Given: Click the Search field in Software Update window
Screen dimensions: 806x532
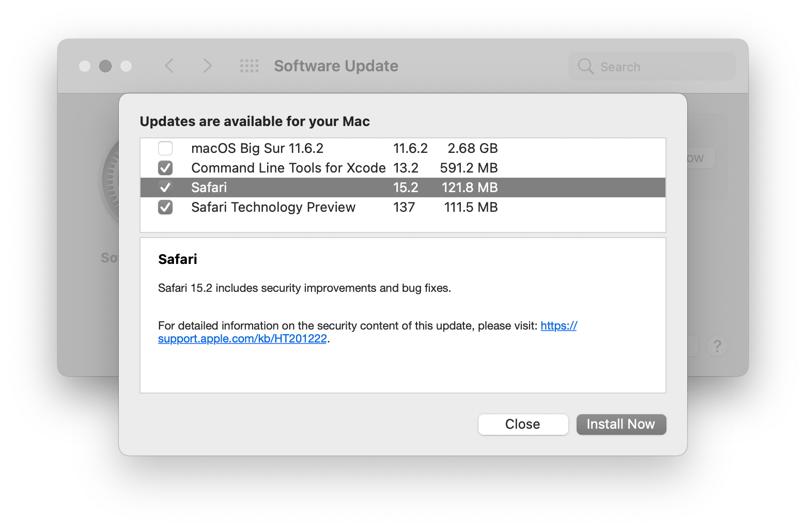Looking at the screenshot, I should click(652, 66).
